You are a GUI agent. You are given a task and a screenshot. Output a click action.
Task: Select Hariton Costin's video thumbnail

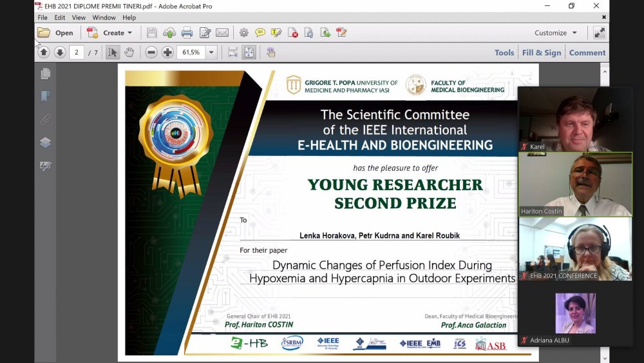coord(575,184)
